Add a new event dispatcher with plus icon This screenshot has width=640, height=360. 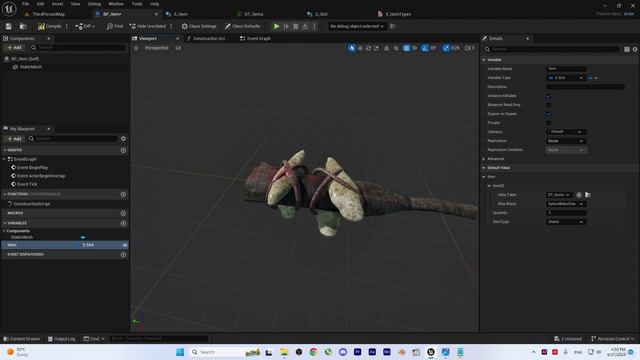[123, 254]
